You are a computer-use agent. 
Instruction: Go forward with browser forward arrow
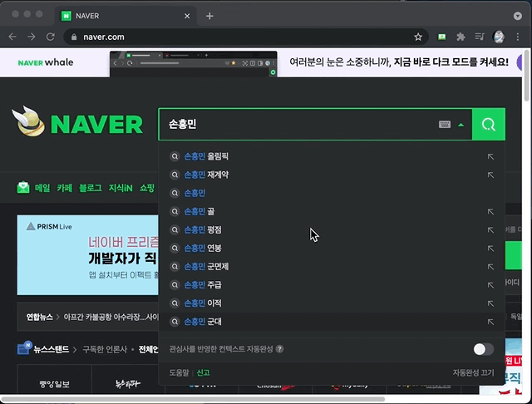(32, 37)
